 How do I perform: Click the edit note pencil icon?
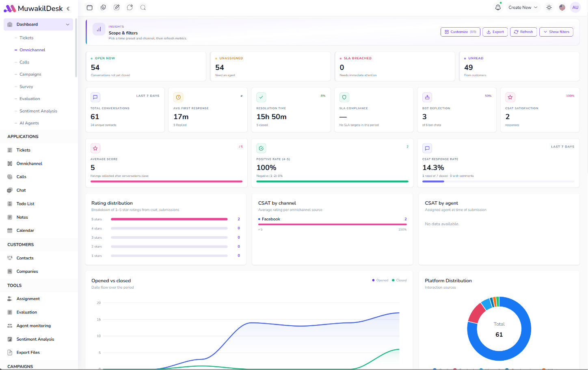coord(117,7)
